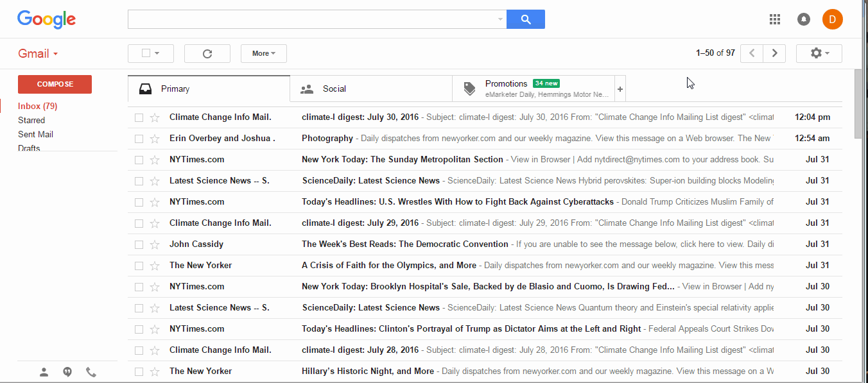
Task: Click the blue search magnifier button
Action: tap(526, 19)
